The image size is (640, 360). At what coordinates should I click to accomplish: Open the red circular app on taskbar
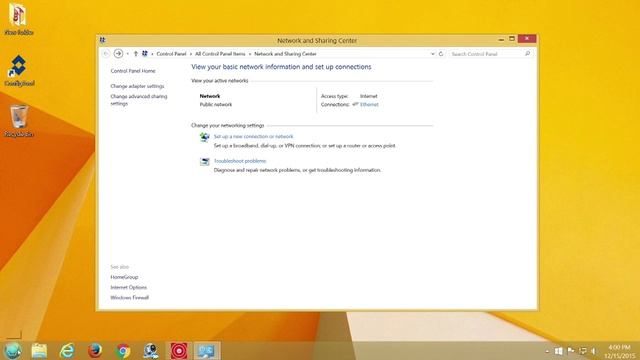pyautogui.click(x=179, y=351)
